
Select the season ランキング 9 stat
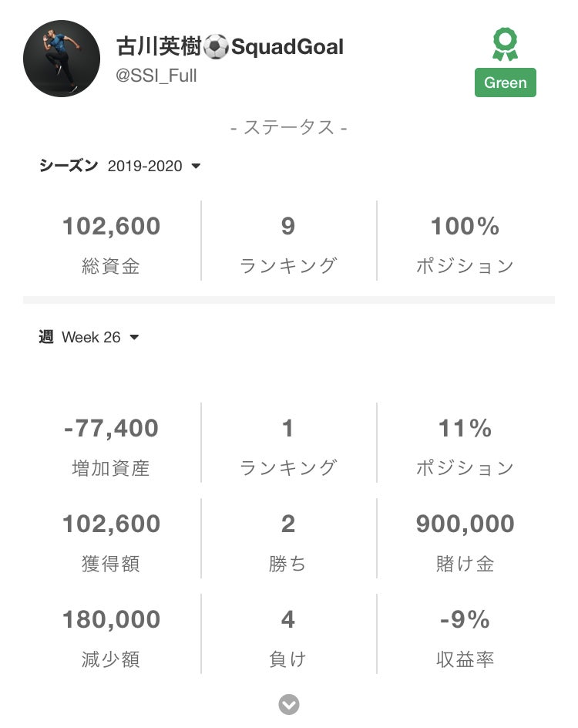click(288, 242)
